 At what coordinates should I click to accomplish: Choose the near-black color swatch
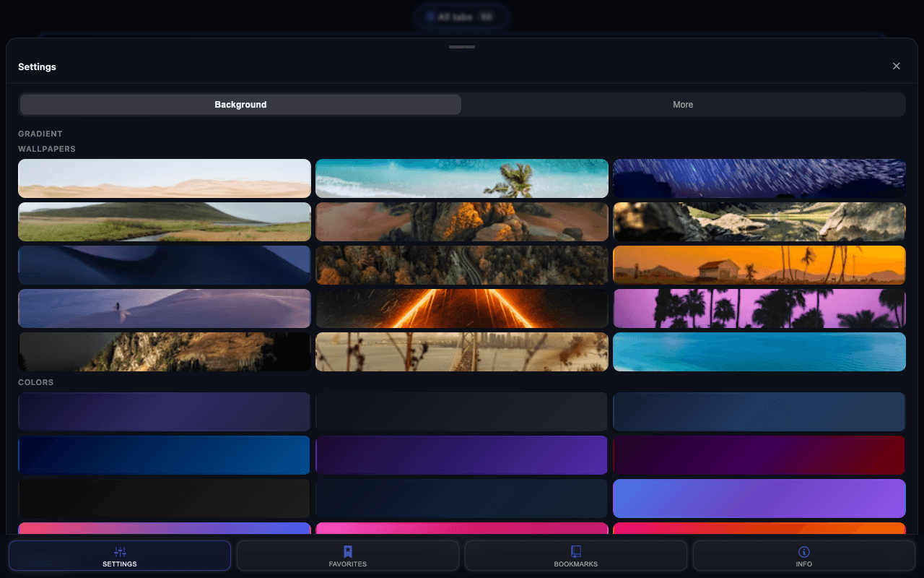coord(165,499)
